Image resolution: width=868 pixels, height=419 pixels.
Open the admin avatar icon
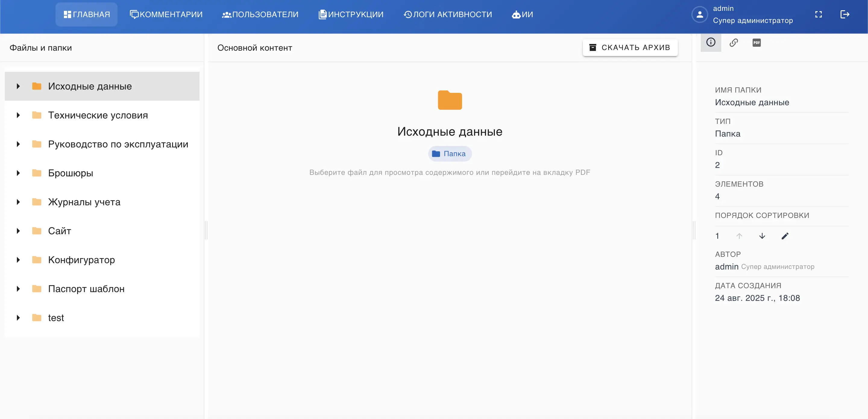(x=700, y=14)
